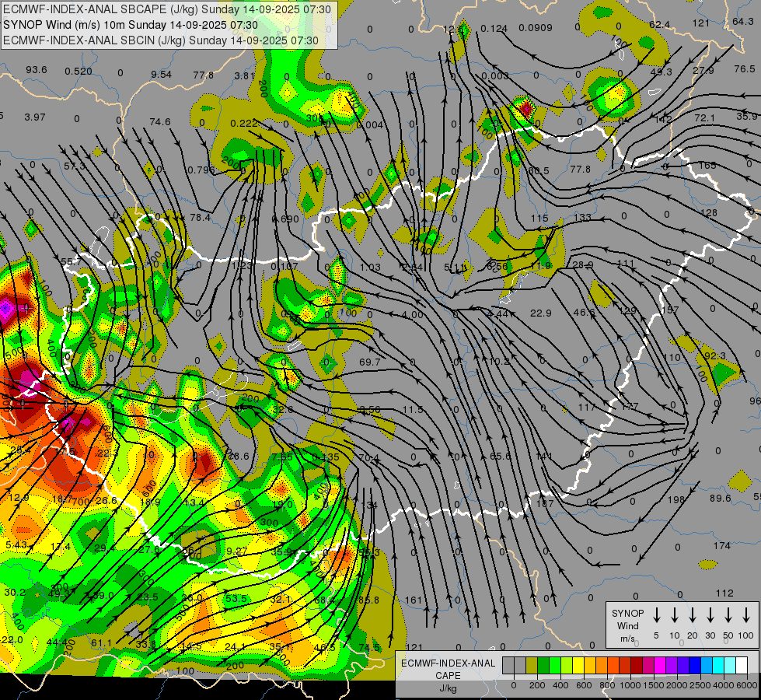Click the map value '3.97'
The height and width of the screenshot is (700, 761).
tap(35, 117)
